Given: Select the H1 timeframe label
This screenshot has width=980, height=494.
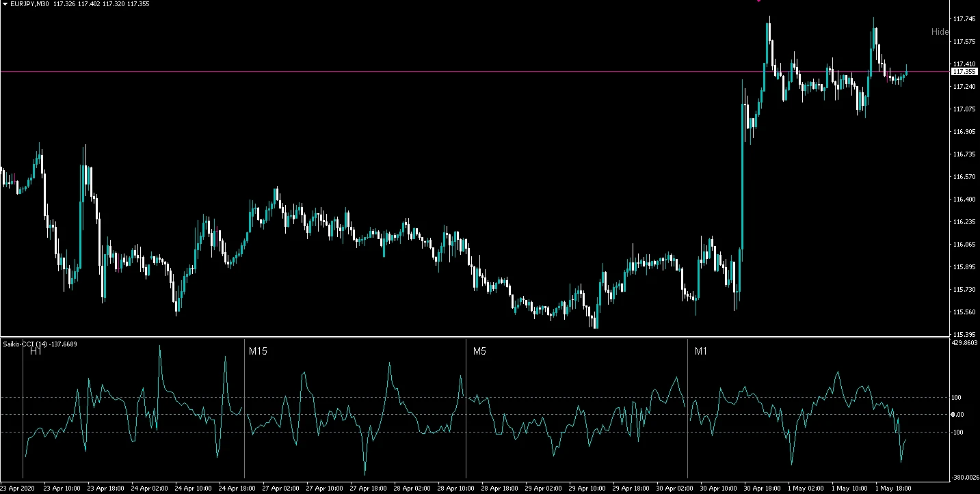Looking at the screenshot, I should (36, 352).
